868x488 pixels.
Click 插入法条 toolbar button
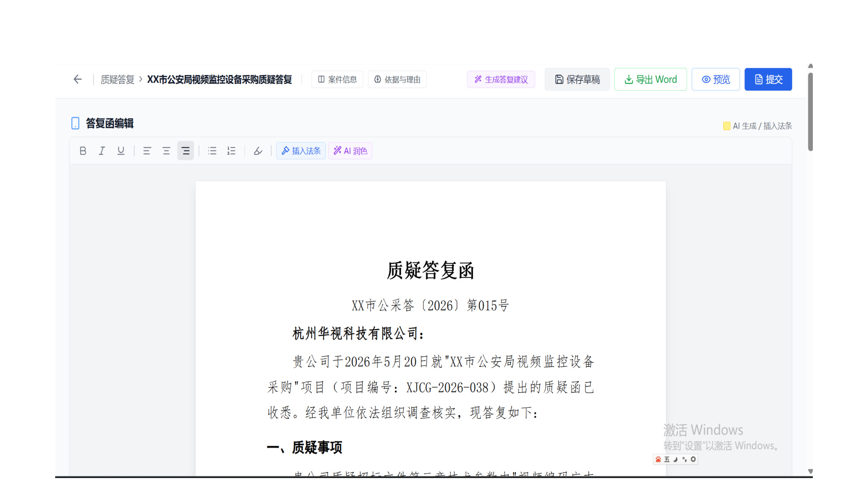coord(301,151)
